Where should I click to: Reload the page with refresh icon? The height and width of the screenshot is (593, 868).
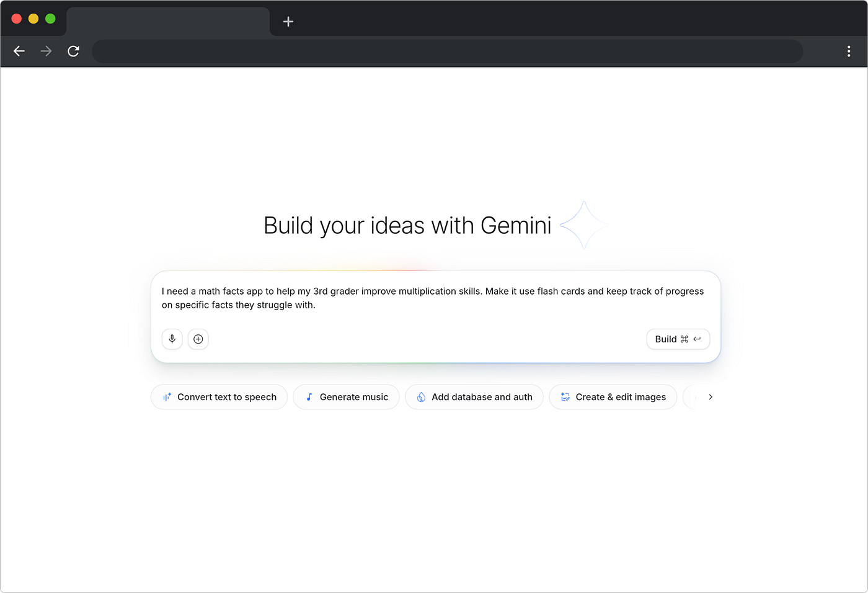click(73, 51)
